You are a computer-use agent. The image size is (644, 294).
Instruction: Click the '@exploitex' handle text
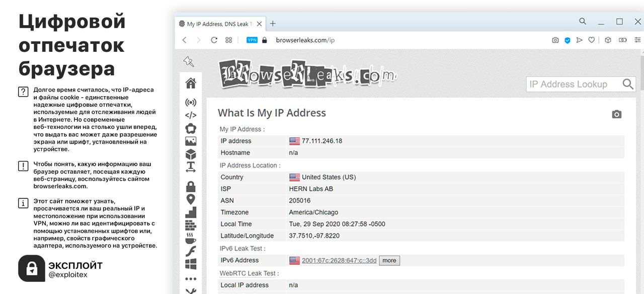point(68,275)
